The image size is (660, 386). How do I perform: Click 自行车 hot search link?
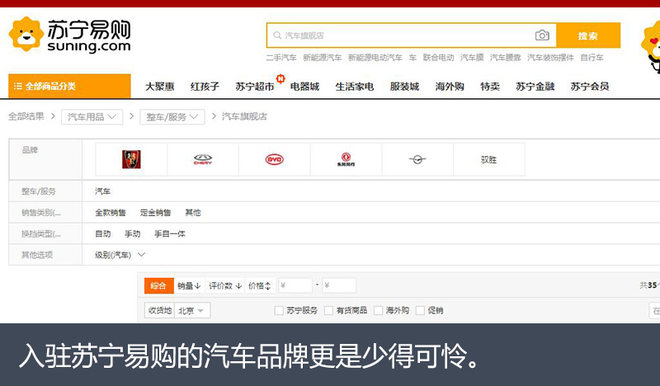coord(592,58)
